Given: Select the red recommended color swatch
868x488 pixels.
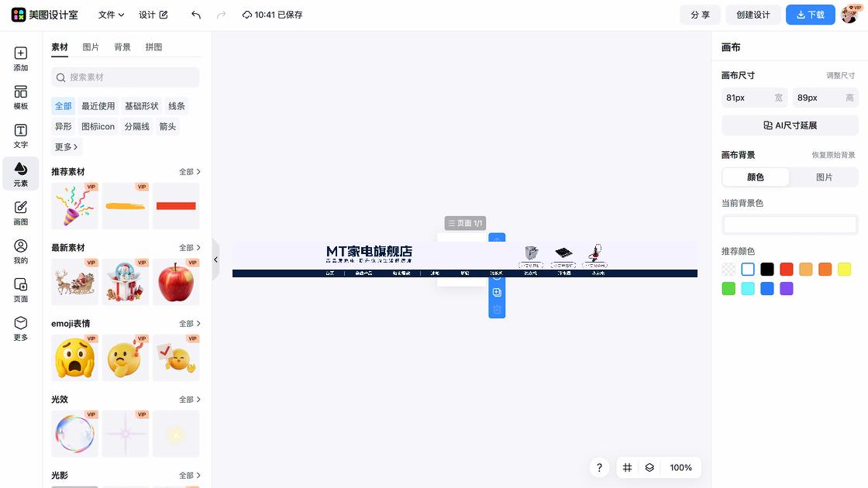Looking at the screenshot, I should (x=785, y=269).
